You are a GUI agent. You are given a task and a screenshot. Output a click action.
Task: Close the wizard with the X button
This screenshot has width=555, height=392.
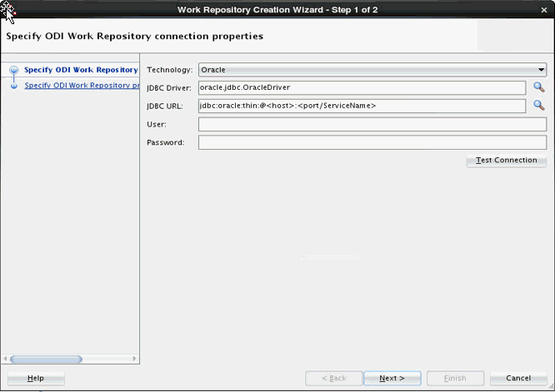544,10
